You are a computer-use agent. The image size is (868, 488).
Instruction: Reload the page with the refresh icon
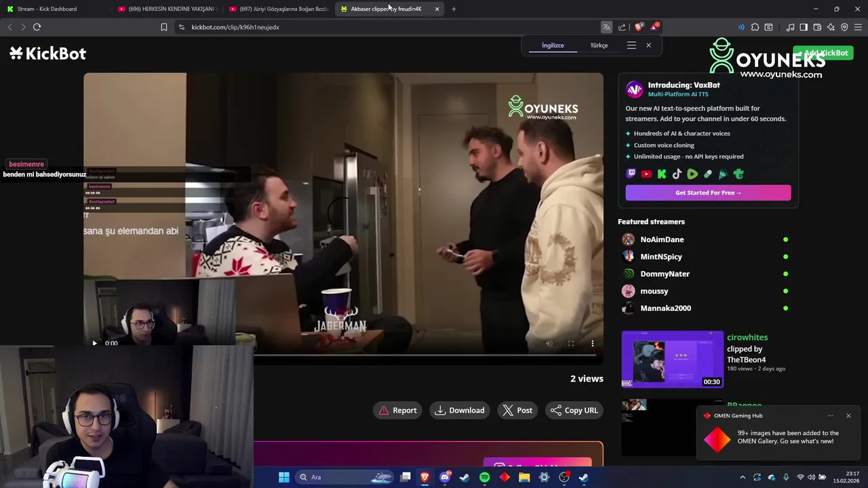[37, 27]
